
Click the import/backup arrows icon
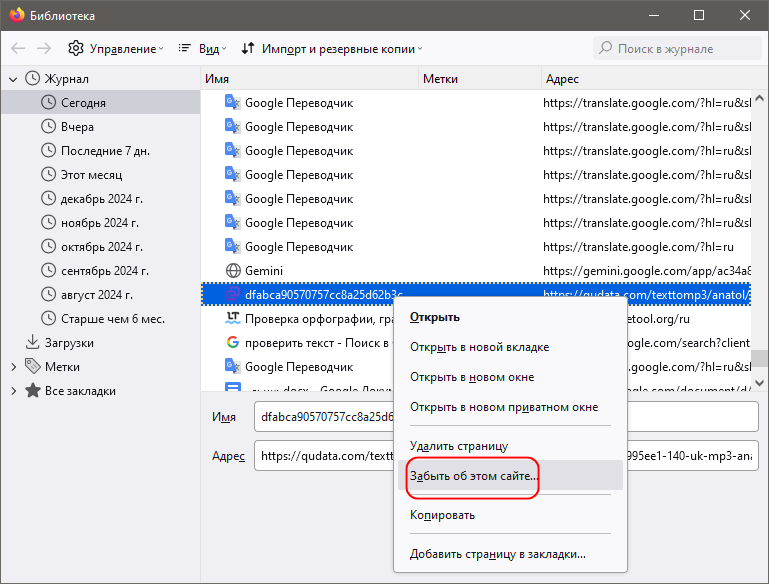click(248, 48)
